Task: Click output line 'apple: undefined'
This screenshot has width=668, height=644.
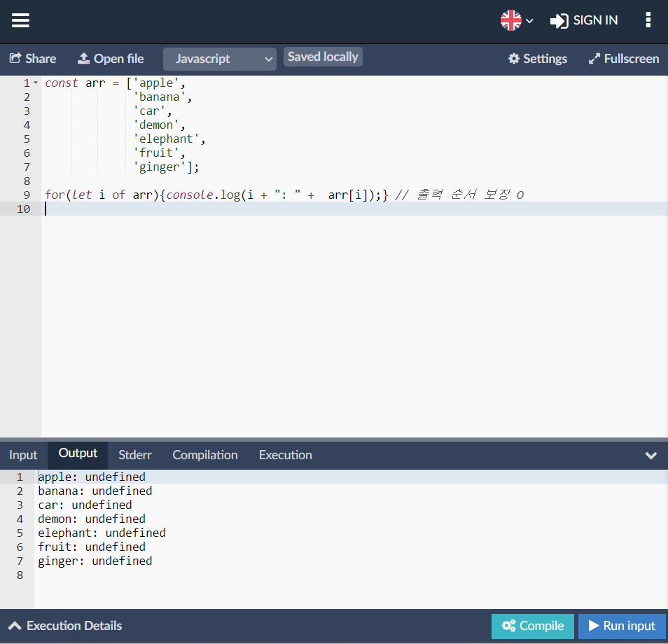Action: (92, 477)
